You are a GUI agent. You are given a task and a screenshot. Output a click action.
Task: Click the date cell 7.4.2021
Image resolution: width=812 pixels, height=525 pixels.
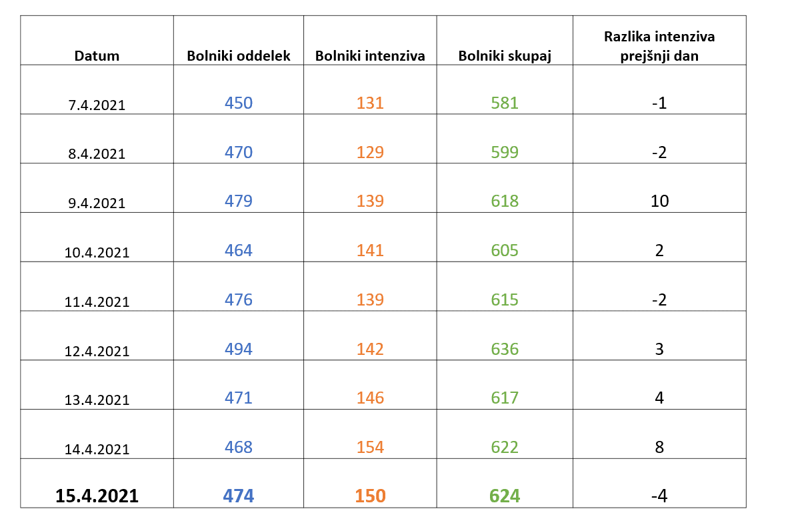tap(97, 105)
